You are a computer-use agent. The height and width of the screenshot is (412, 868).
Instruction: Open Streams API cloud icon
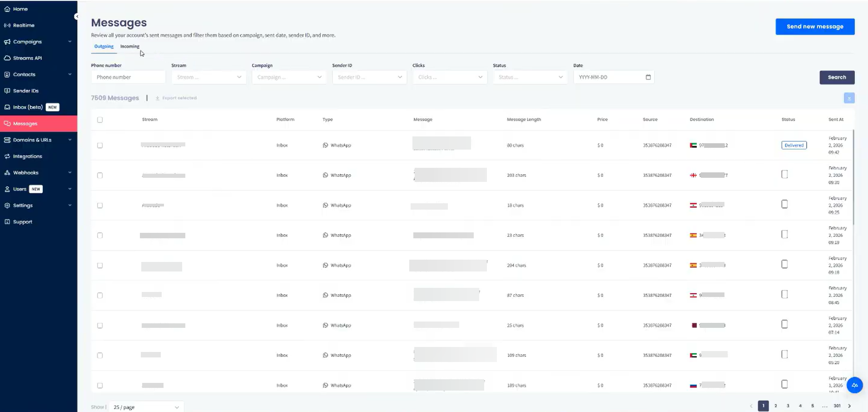(7, 58)
